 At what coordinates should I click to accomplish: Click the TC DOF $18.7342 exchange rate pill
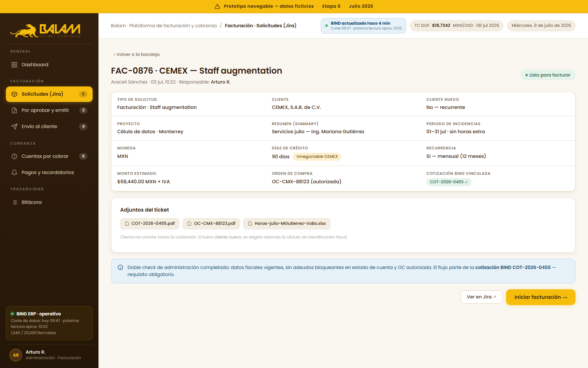[x=456, y=26]
